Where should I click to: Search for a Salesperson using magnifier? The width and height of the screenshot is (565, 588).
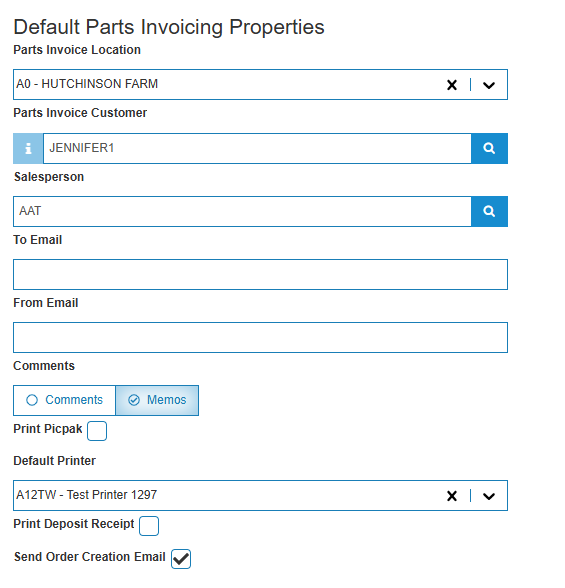tap(489, 212)
